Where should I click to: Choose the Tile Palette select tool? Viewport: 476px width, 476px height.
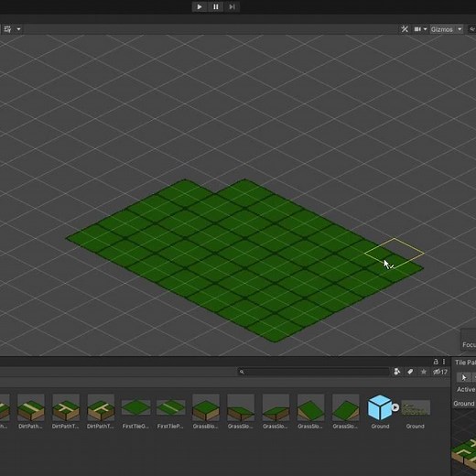pyautogui.click(x=463, y=377)
